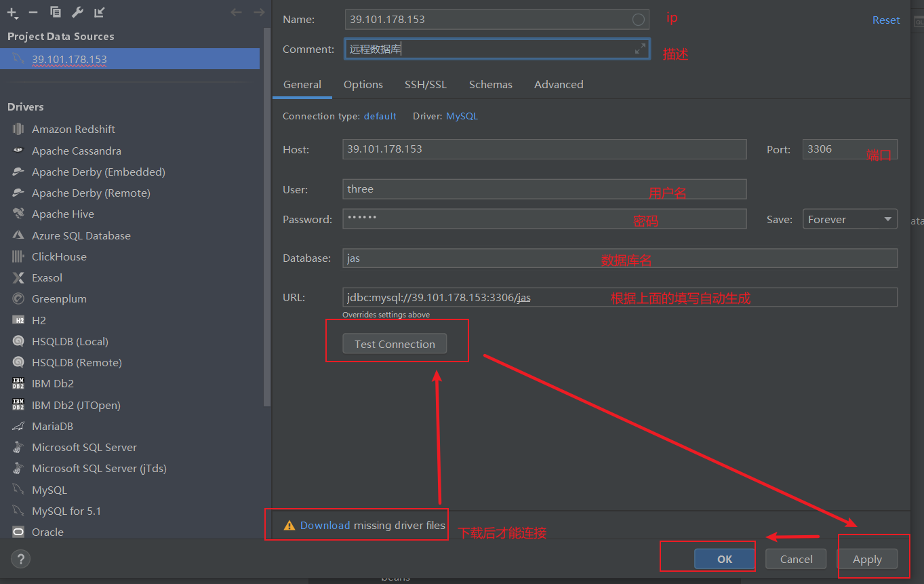Click the IBM Db2 driver icon
Viewport: 924px width, 584px height.
tap(18, 383)
